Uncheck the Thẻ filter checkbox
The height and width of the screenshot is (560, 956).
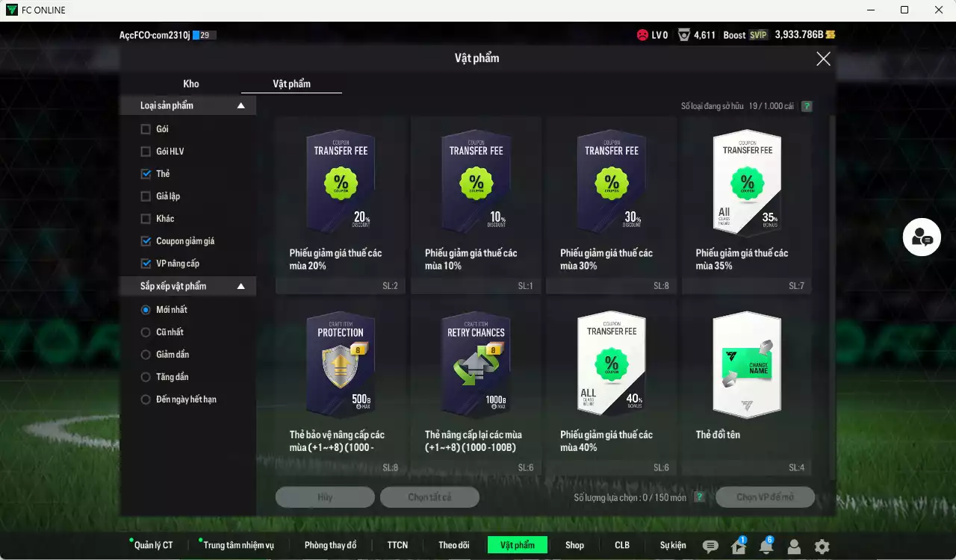[146, 174]
